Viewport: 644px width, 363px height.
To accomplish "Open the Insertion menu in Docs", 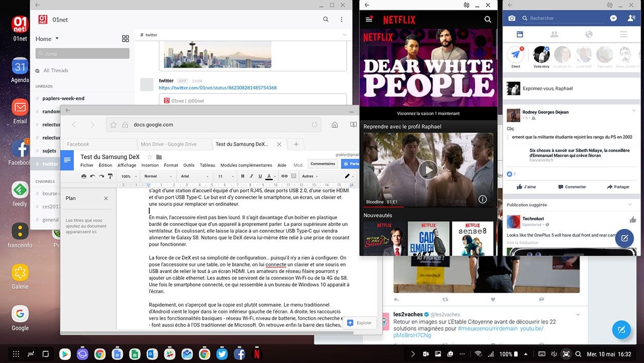I will [150, 165].
